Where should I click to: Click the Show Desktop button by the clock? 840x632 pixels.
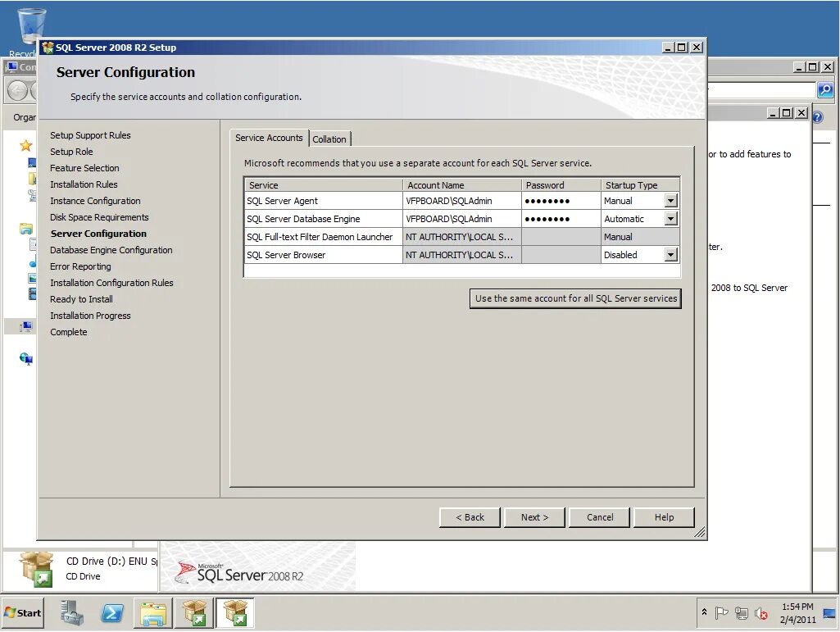pyautogui.click(x=829, y=613)
